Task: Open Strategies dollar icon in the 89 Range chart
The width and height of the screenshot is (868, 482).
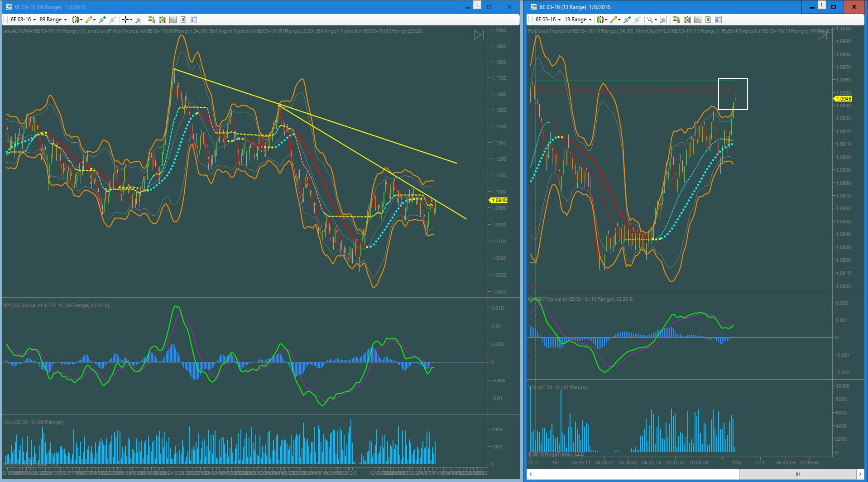Action: (183, 19)
